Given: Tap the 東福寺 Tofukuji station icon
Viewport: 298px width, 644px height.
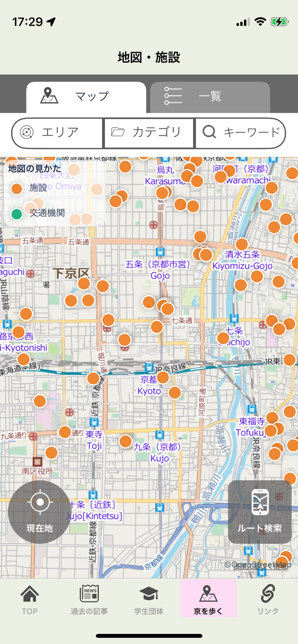Looking at the screenshot, I should (x=252, y=409).
